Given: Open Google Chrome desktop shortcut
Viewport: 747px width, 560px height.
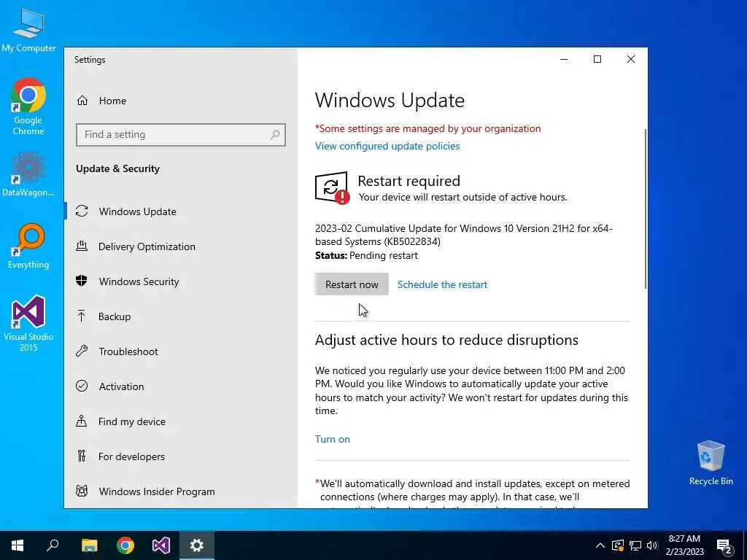Looking at the screenshot, I should click(x=28, y=106).
